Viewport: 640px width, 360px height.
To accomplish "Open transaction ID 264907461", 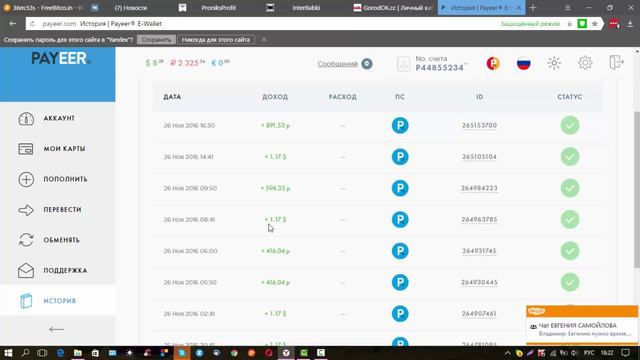I will tap(479, 314).
